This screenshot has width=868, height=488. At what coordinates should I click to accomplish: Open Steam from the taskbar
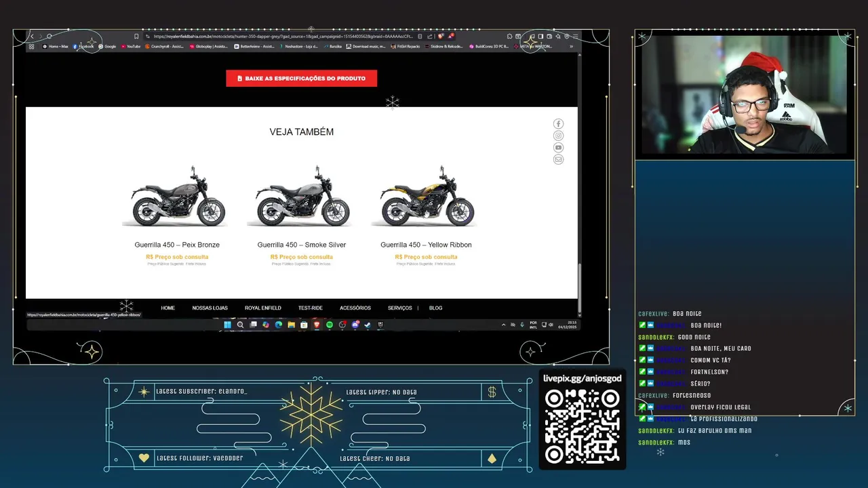pyautogui.click(x=367, y=325)
